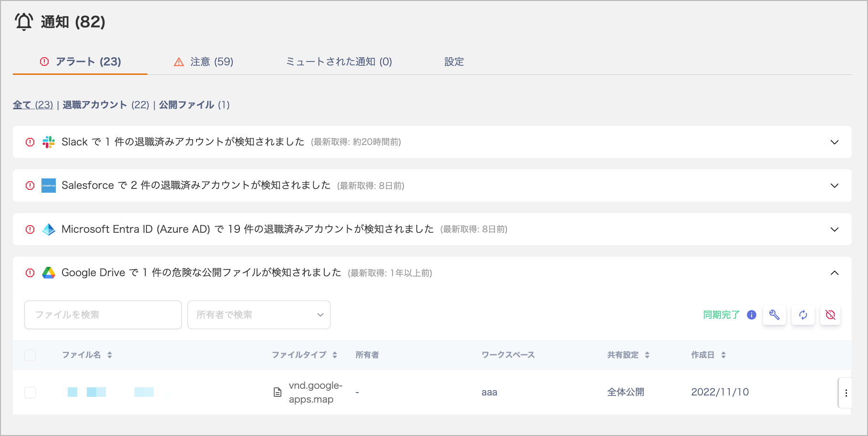Image resolution: width=868 pixels, height=436 pixels.
Task: Tick the select-all checkbox in table header
Action: tap(30, 355)
